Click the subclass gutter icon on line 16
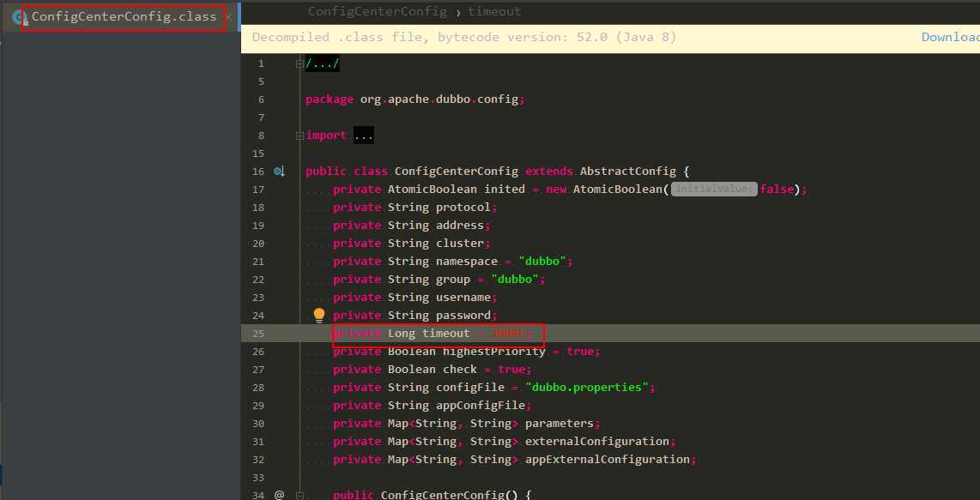 pyautogui.click(x=279, y=172)
